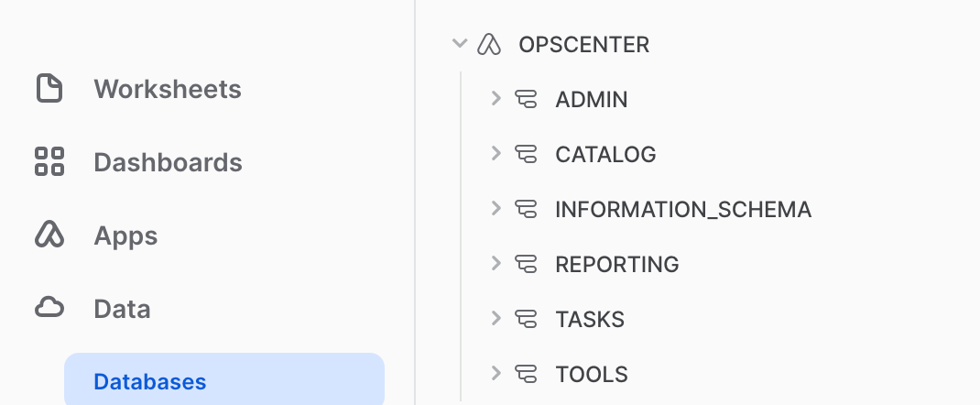Click the Worksheets page icon
Image resolution: width=980 pixels, height=405 pixels.
coord(49,88)
